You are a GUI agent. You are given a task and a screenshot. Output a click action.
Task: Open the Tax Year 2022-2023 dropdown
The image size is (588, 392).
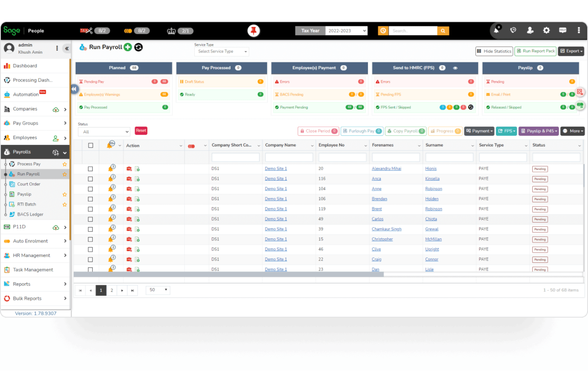pos(346,31)
